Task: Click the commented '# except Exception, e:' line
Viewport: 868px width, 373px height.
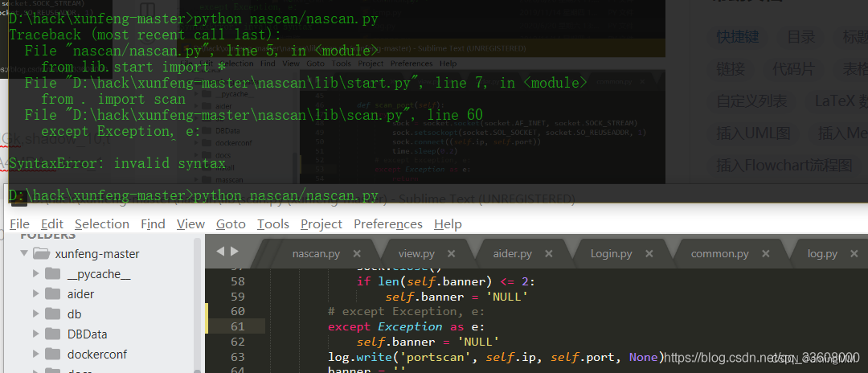Action: coord(407,312)
